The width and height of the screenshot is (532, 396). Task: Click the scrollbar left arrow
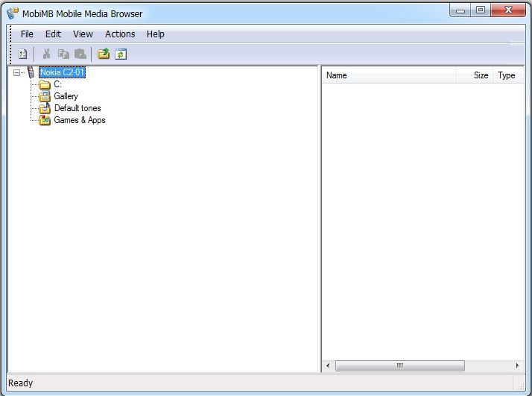[328, 365]
